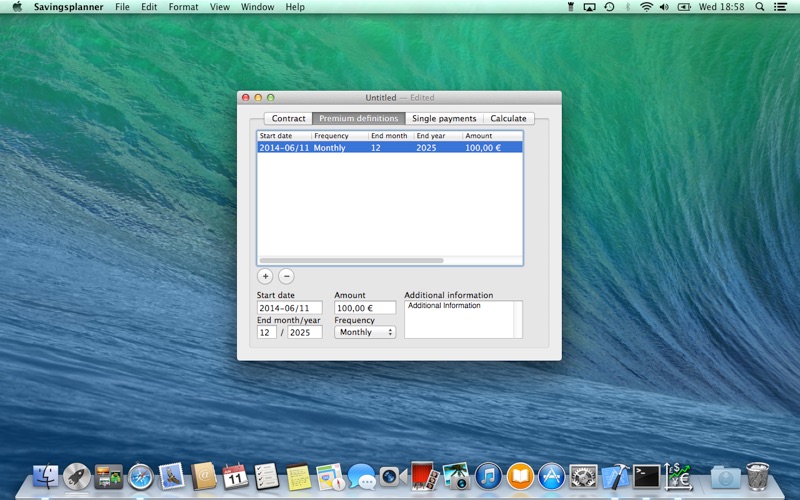
Task: Open the File menu
Action: (x=122, y=7)
